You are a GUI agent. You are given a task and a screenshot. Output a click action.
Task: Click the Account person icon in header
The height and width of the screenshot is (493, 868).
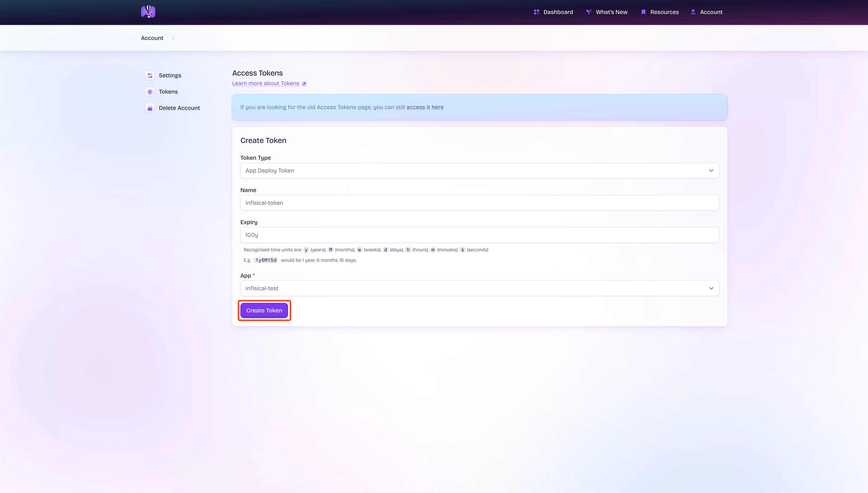point(693,12)
